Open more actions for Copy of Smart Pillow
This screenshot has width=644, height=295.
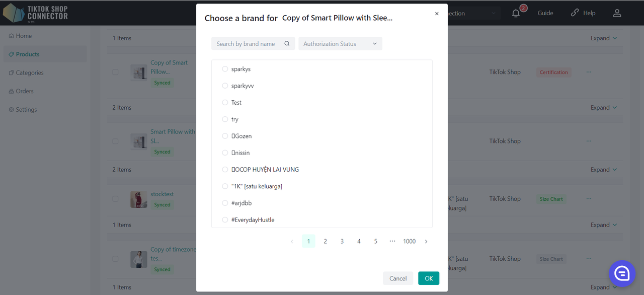589,72
